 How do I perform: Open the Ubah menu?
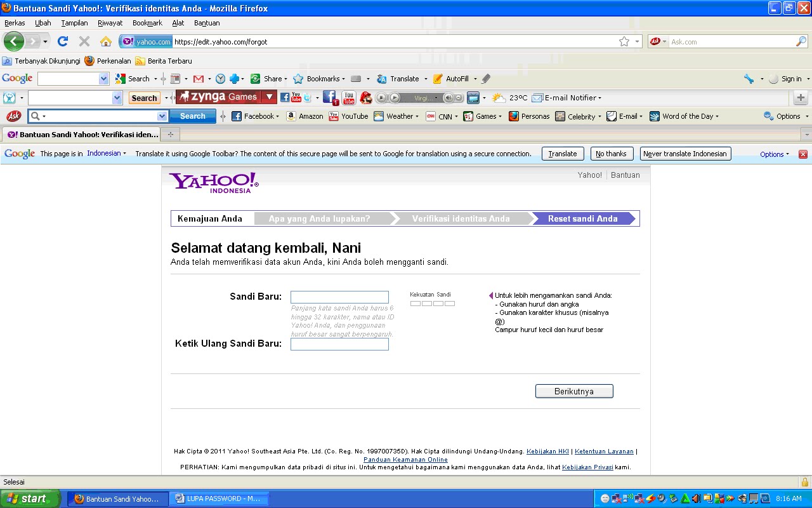point(43,23)
